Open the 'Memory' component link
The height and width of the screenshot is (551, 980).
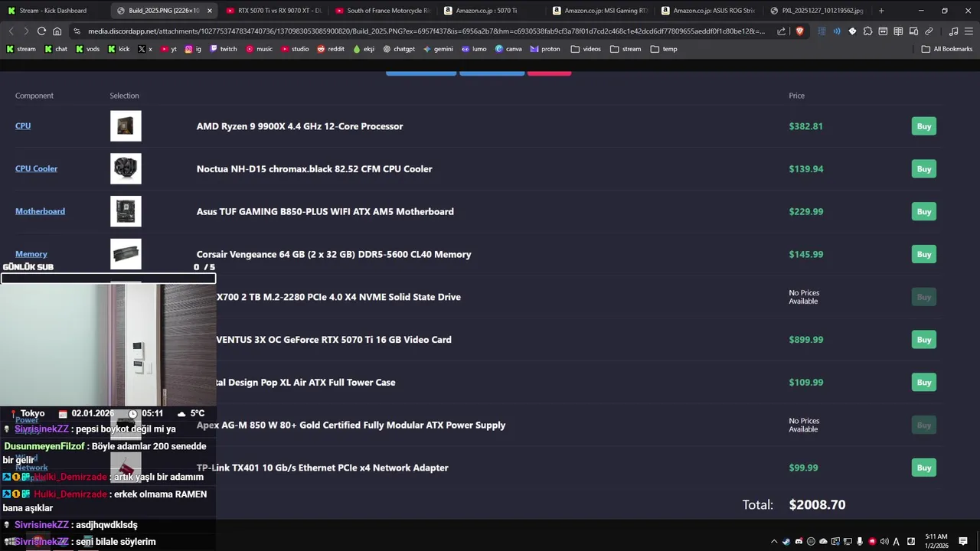click(x=31, y=254)
